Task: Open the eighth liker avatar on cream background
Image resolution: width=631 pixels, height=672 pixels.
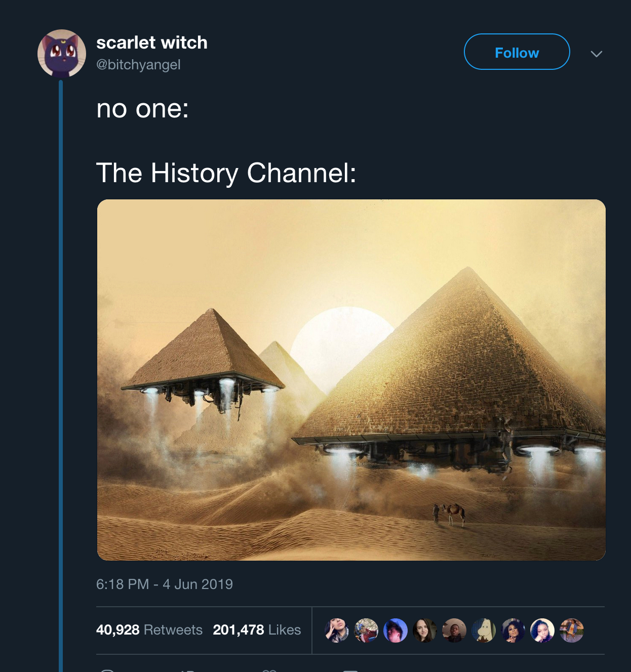Action: coord(542,631)
